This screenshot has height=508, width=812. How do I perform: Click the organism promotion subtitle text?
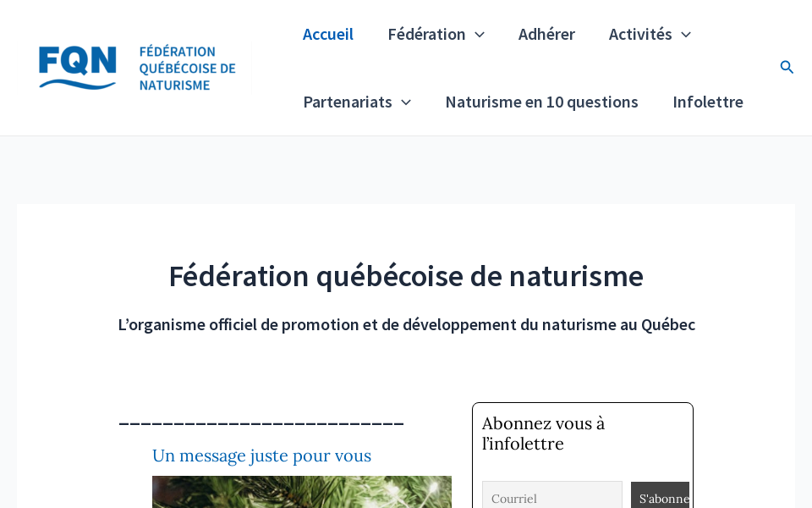406,323
